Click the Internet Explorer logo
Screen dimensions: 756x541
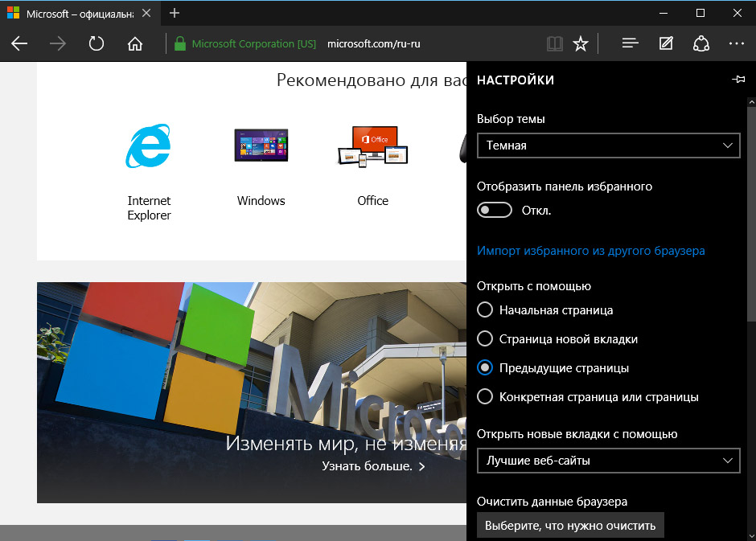point(148,146)
